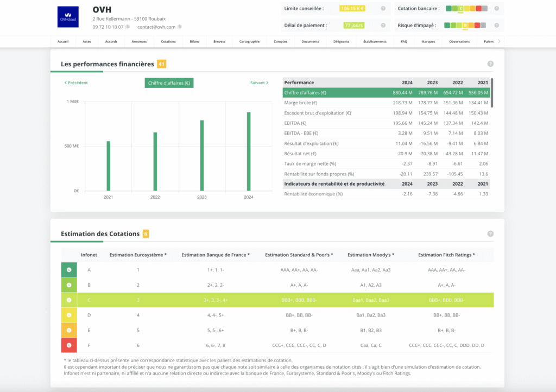The height and width of the screenshot is (392, 556).
Task: Click the green info icon for rating A
Action: coord(69,270)
